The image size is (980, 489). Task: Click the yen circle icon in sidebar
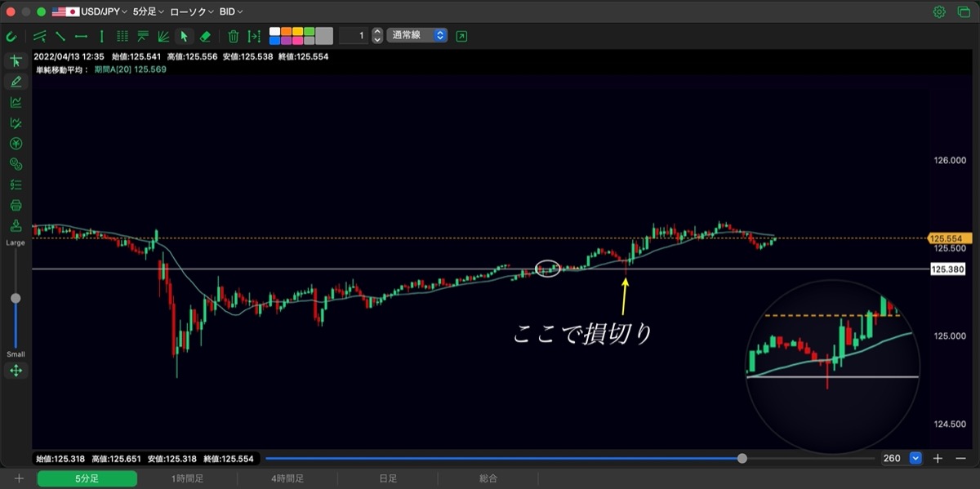(x=16, y=144)
